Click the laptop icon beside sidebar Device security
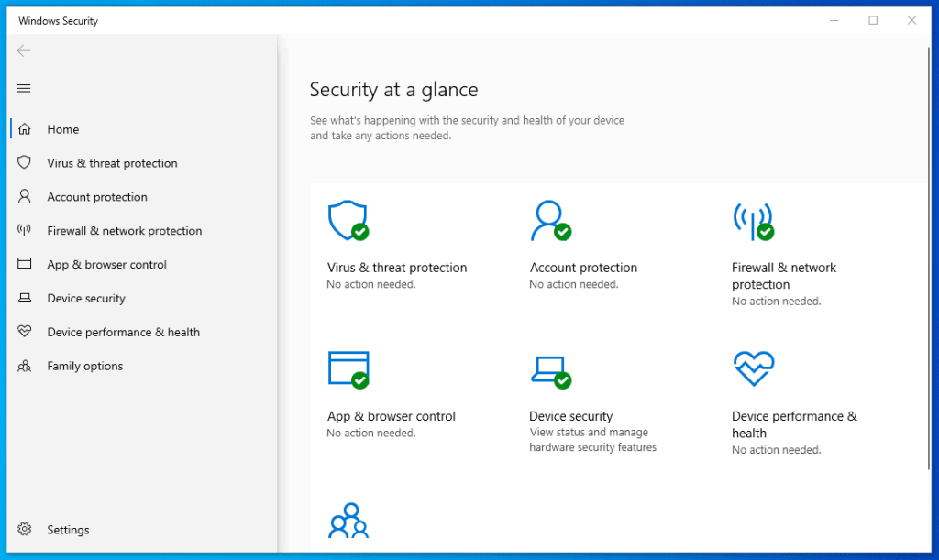The height and width of the screenshot is (560, 939). click(25, 298)
